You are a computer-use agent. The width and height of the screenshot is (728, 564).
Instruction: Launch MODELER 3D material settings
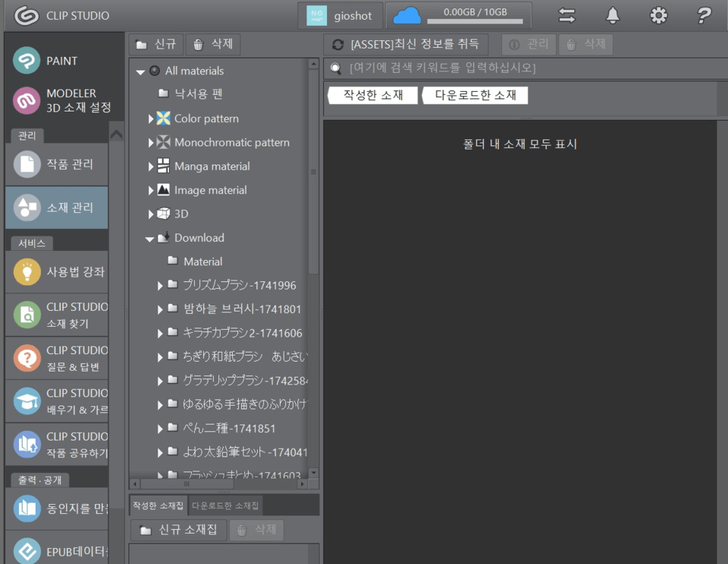pos(27,100)
